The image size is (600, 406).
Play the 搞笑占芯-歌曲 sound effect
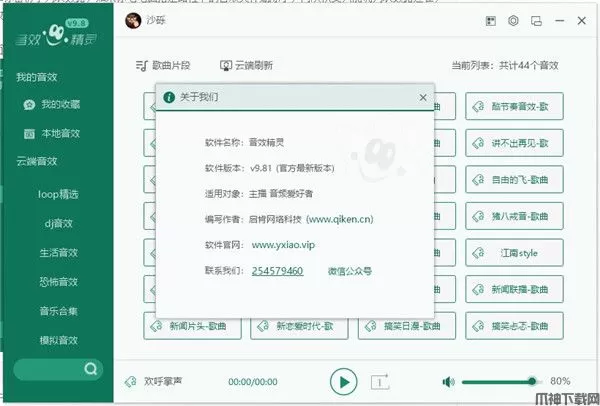pos(514,326)
